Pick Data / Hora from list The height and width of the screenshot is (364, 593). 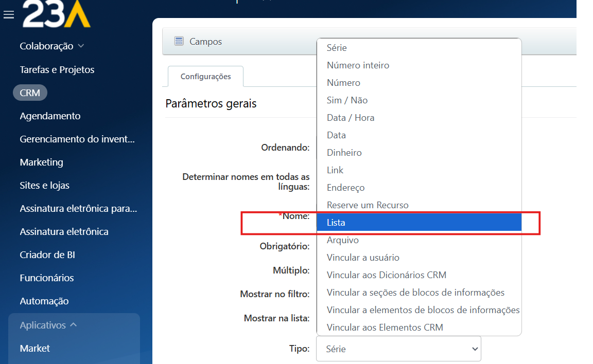350,118
